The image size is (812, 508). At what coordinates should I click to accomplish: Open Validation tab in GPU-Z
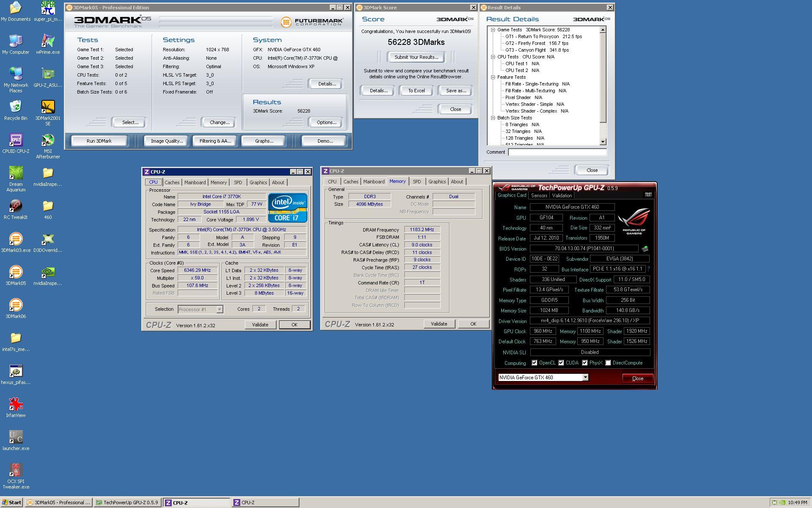562,196
